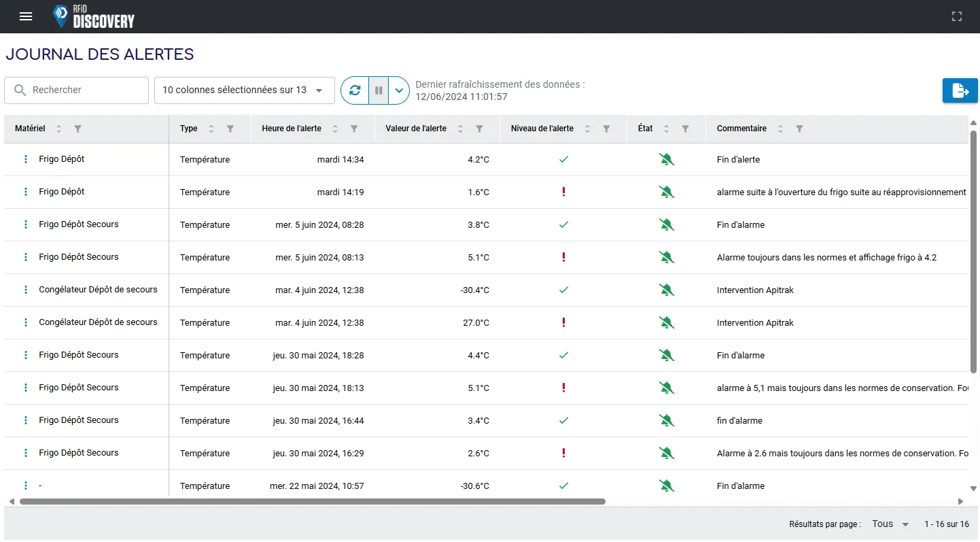Sort by Valeur de l'alerte
The height and width of the screenshot is (542, 980).
coord(460,129)
